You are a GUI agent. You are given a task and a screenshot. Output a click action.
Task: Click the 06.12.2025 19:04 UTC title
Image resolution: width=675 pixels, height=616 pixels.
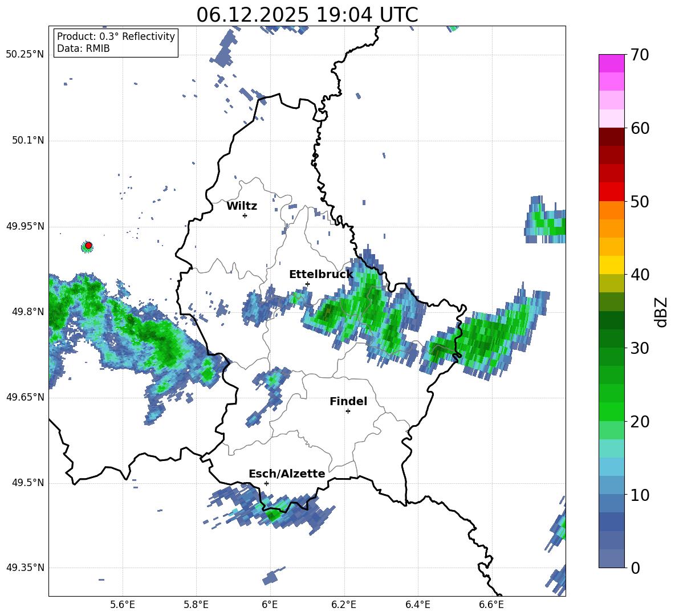tap(307, 15)
